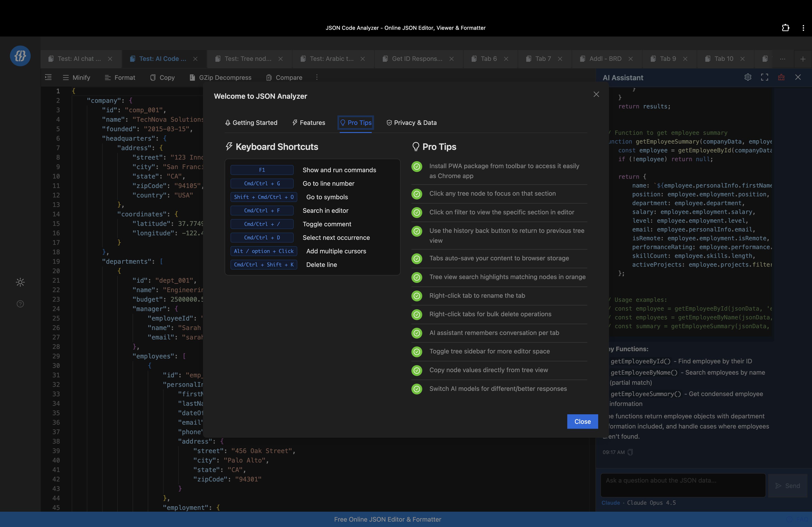Click the Getting Started tab checkmark option
812x527 pixels.
point(251,123)
